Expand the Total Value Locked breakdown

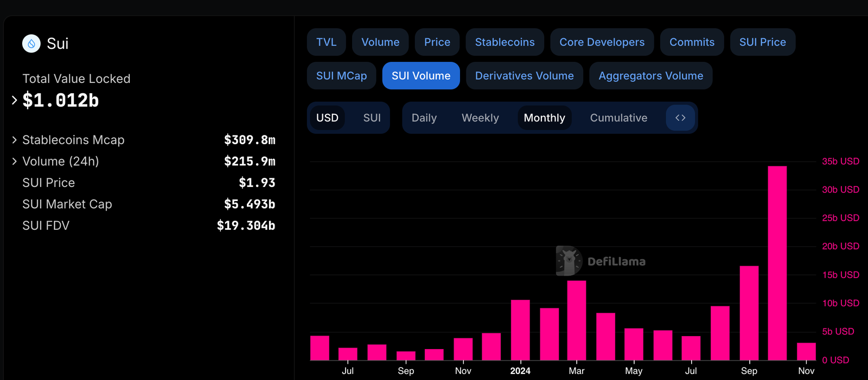15,100
